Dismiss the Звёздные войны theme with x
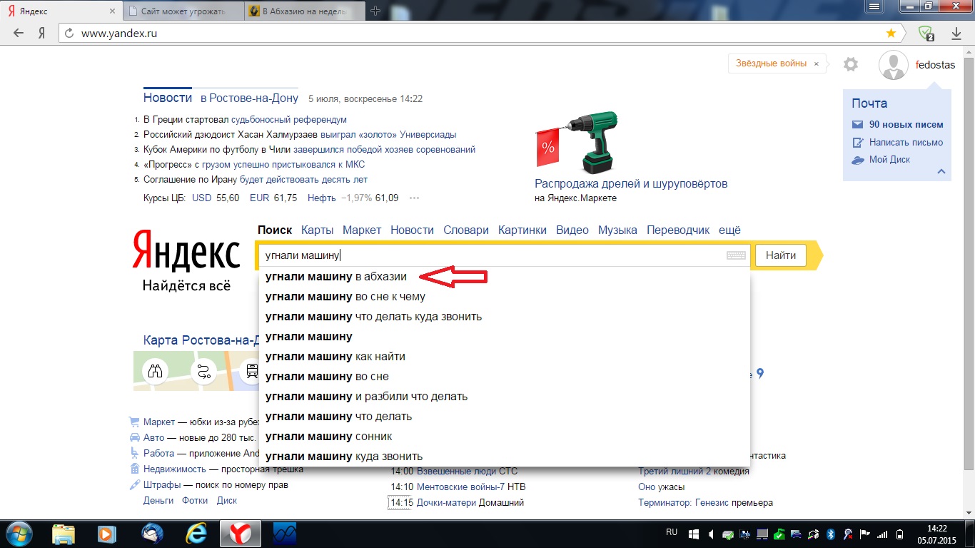Image resolution: width=975 pixels, height=560 pixels. [817, 63]
